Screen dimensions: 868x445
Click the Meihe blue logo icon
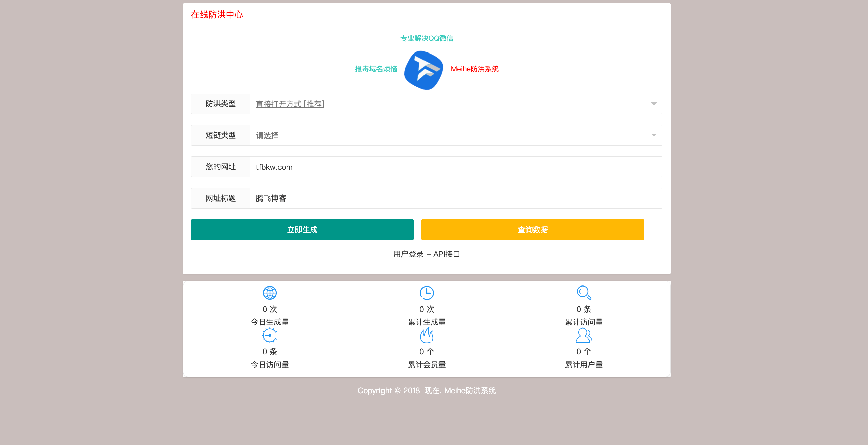point(423,69)
